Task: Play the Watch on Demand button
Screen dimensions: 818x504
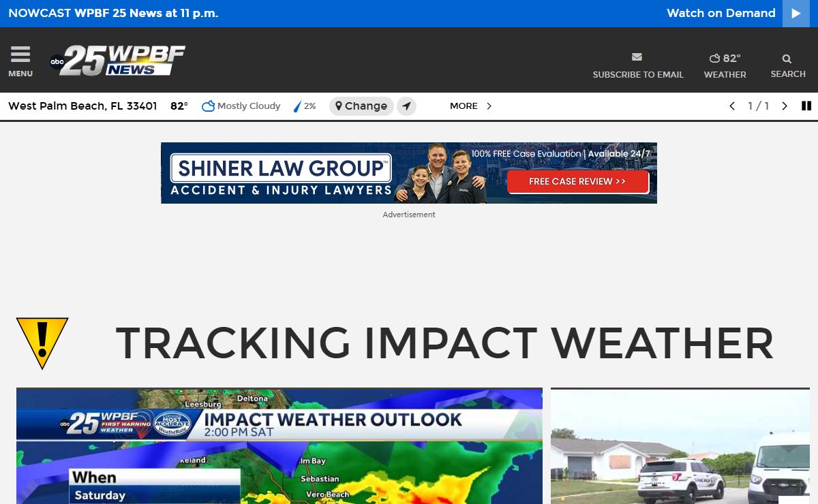Action: click(796, 14)
